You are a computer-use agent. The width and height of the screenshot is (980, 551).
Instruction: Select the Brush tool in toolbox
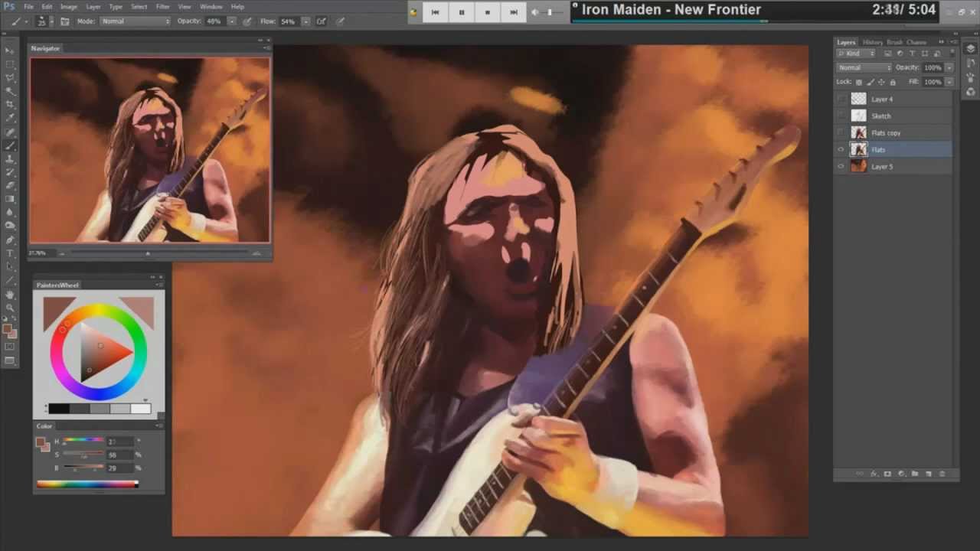[x=10, y=145]
